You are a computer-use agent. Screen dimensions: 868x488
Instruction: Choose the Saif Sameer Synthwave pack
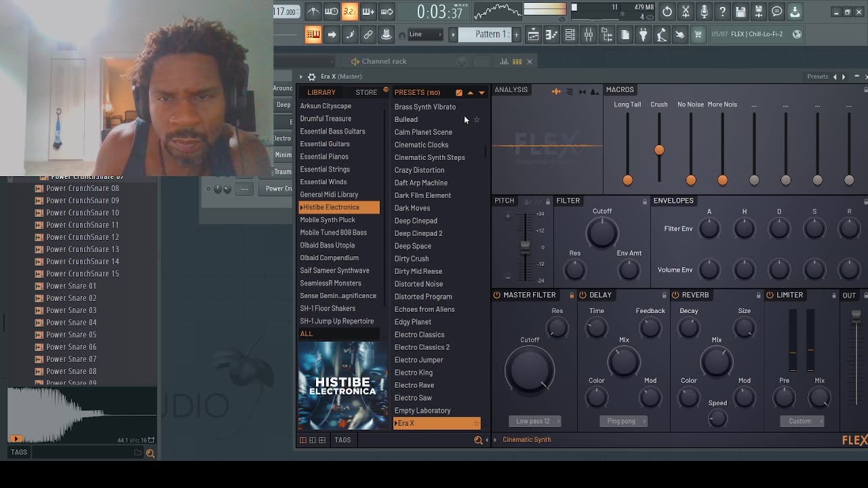334,270
